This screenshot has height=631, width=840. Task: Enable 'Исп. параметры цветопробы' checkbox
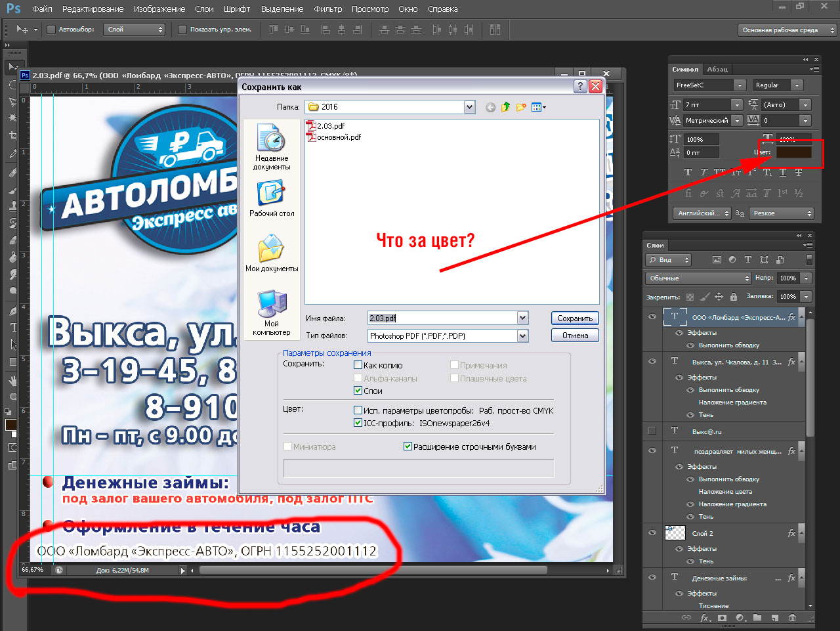pyautogui.click(x=358, y=410)
